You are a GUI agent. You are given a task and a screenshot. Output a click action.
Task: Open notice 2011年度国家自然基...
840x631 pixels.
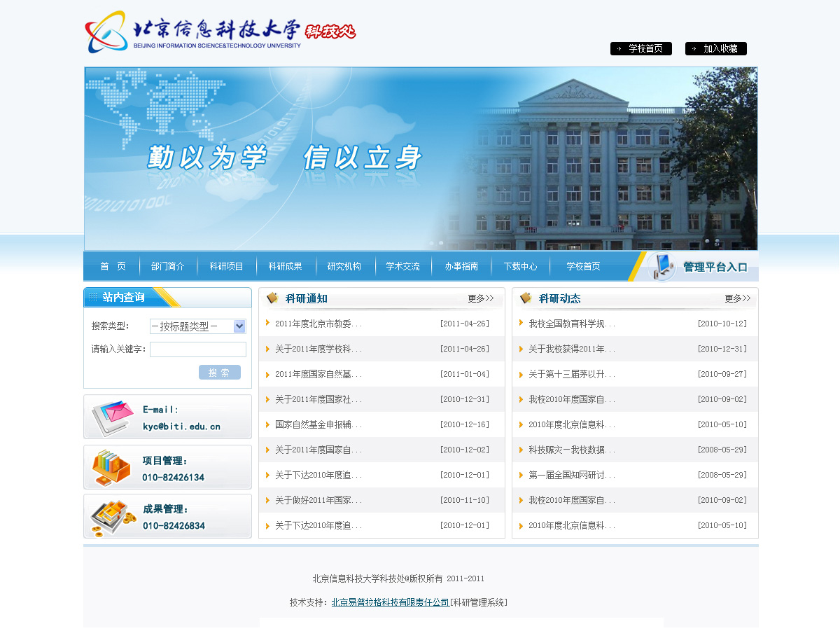point(318,374)
